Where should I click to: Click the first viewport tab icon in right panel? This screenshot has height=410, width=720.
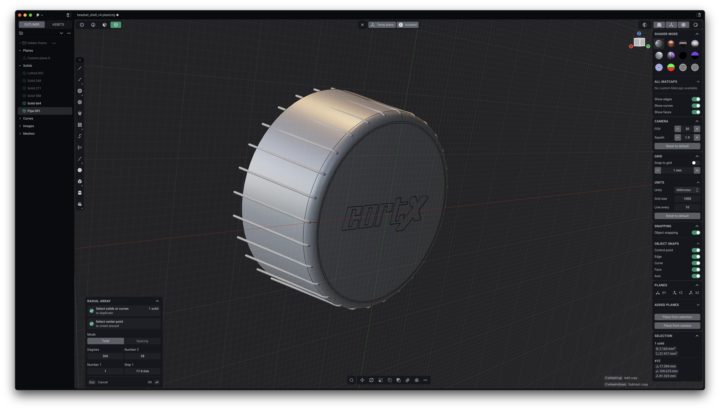[x=659, y=25]
